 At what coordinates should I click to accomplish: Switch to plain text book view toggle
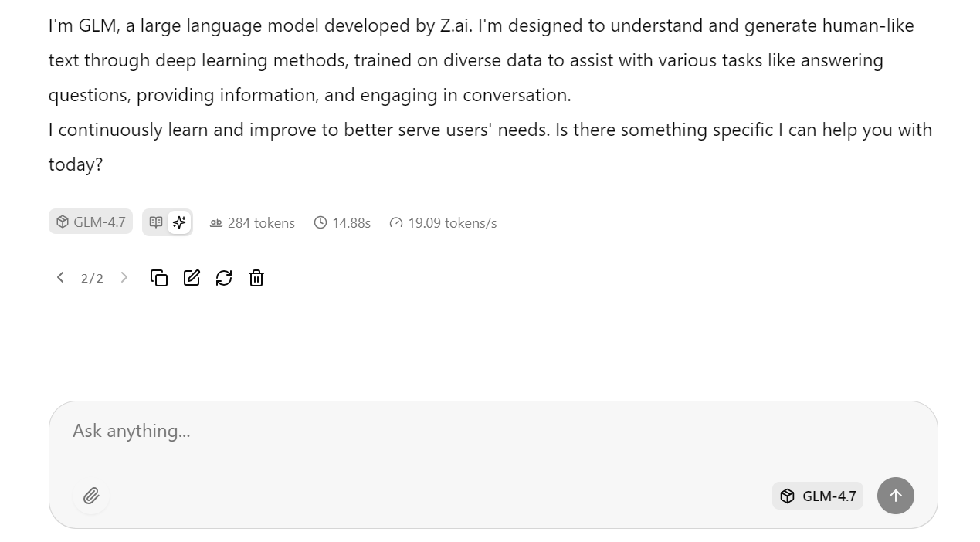[x=156, y=222]
